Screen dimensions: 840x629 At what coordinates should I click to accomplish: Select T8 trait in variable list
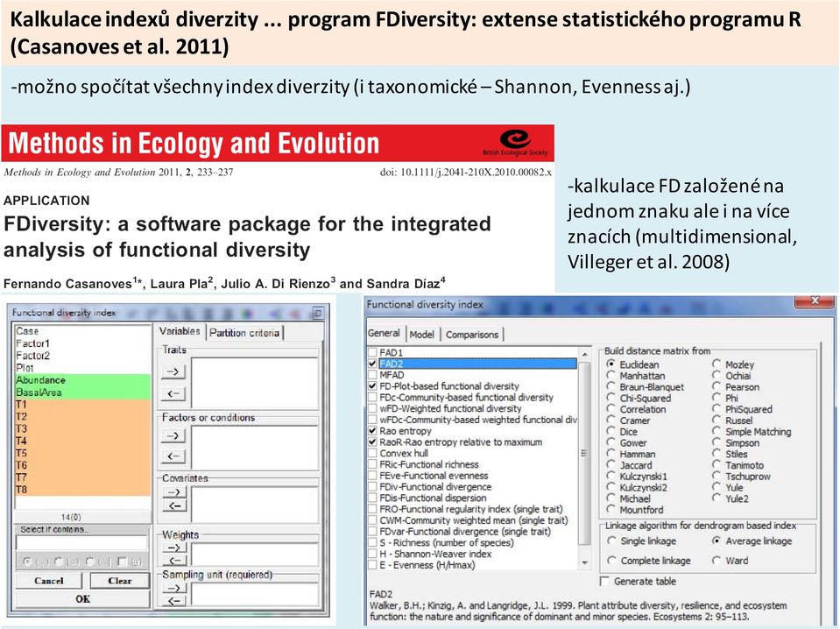point(82,489)
